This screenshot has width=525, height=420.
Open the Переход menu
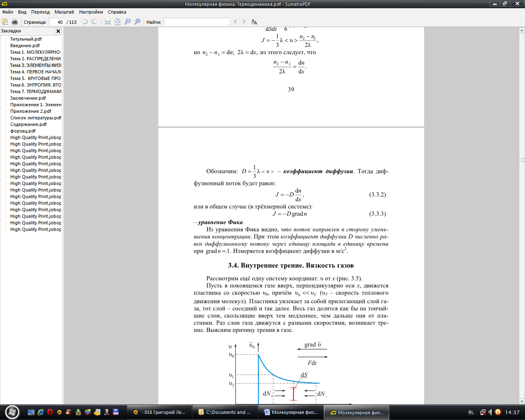point(40,12)
